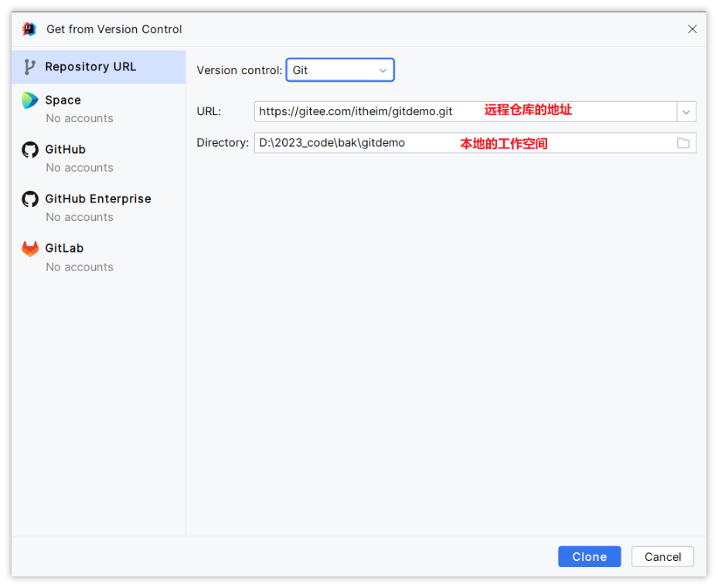Focus the URL input field

pyautogui.click(x=466, y=112)
